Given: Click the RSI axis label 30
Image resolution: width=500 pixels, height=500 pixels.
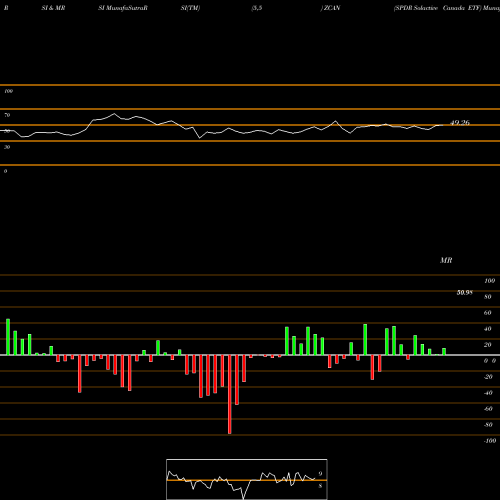Looking at the screenshot, I should 7,147.
